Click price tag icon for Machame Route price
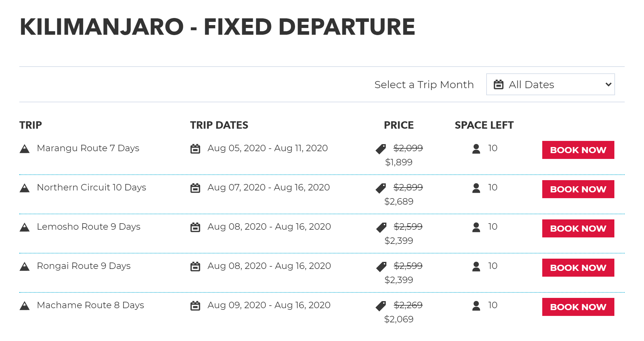 click(381, 306)
